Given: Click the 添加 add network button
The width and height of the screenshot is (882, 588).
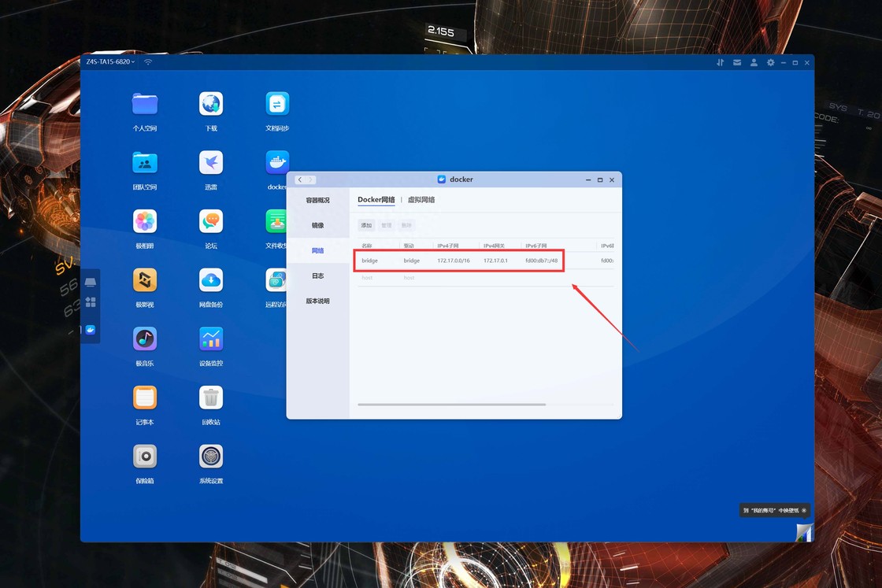Looking at the screenshot, I should (x=366, y=225).
